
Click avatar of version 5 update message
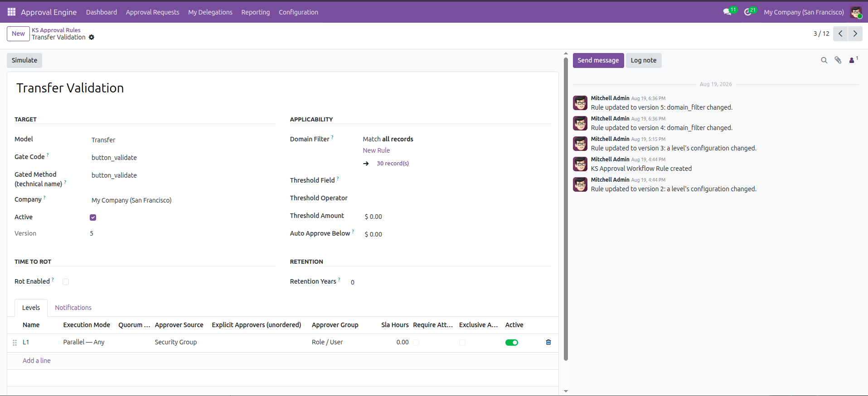pos(580,103)
